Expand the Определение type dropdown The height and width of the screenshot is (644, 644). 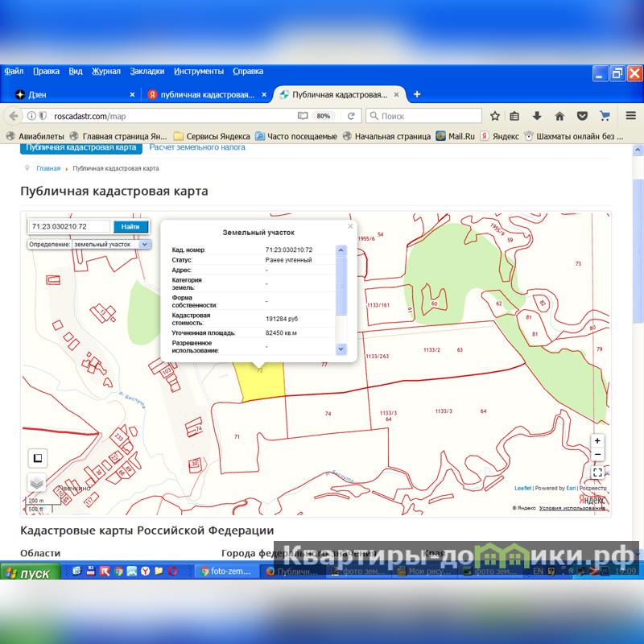click(145, 244)
